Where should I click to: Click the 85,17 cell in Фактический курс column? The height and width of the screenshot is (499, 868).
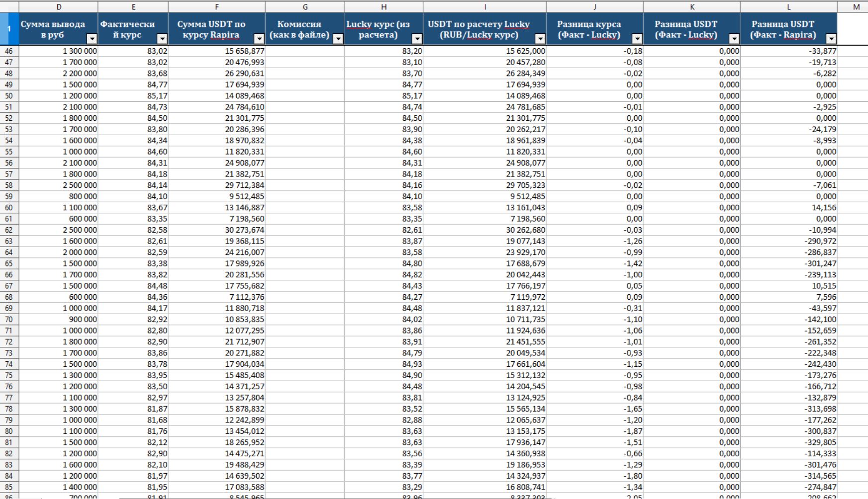tap(133, 96)
